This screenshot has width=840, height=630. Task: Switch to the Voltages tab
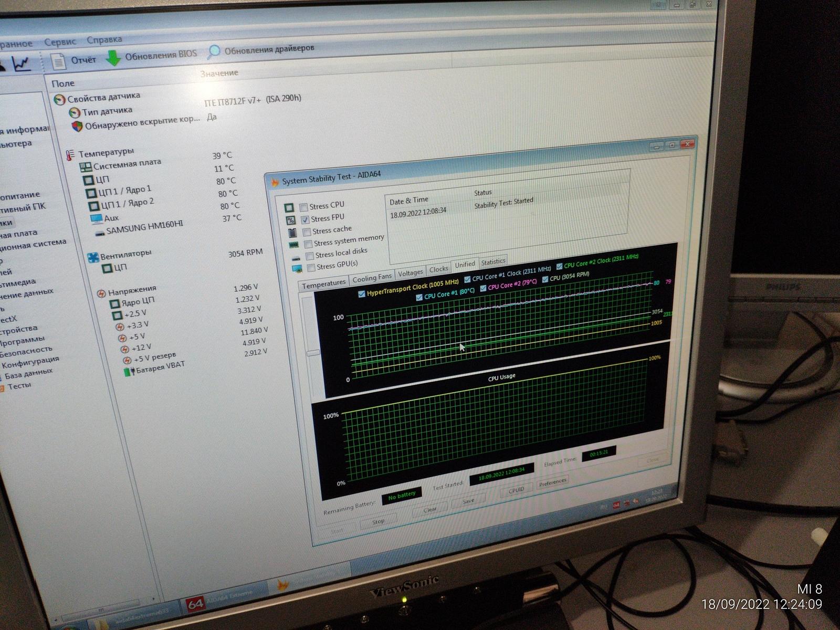[x=411, y=273]
